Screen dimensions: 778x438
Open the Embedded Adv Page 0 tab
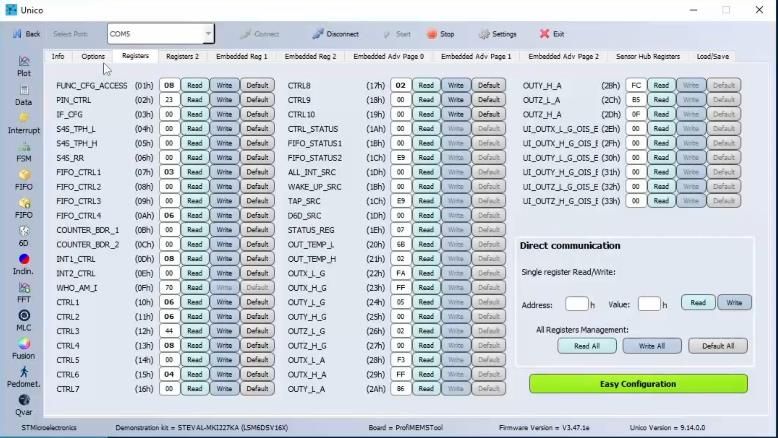pyautogui.click(x=389, y=56)
